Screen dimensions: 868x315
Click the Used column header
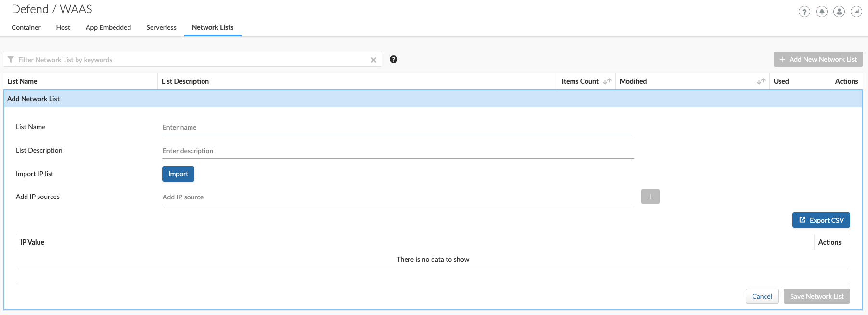800,81
